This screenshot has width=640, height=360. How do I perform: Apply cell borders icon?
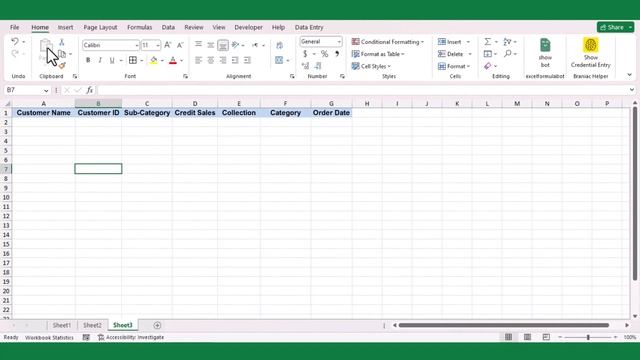click(x=133, y=60)
